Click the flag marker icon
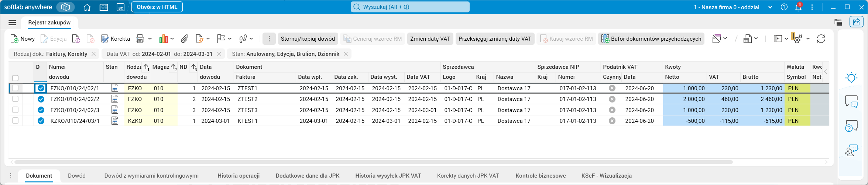The width and height of the screenshot is (868, 185). pos(221,39)
